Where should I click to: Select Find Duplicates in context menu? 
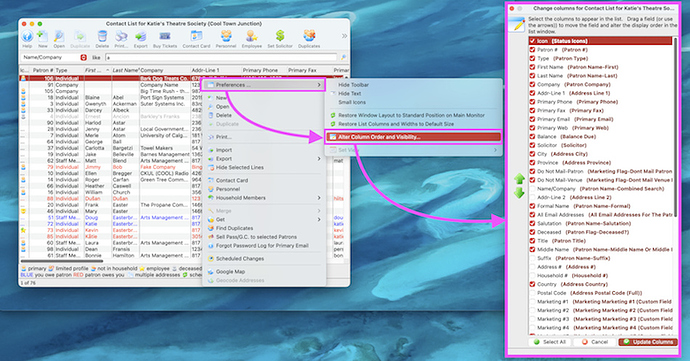pos(234,228)
